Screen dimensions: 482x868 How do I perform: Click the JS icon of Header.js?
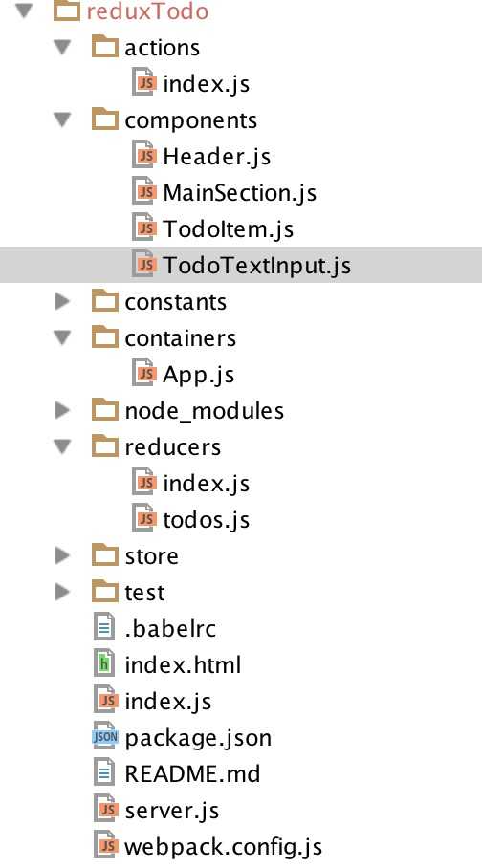(143, 156)
